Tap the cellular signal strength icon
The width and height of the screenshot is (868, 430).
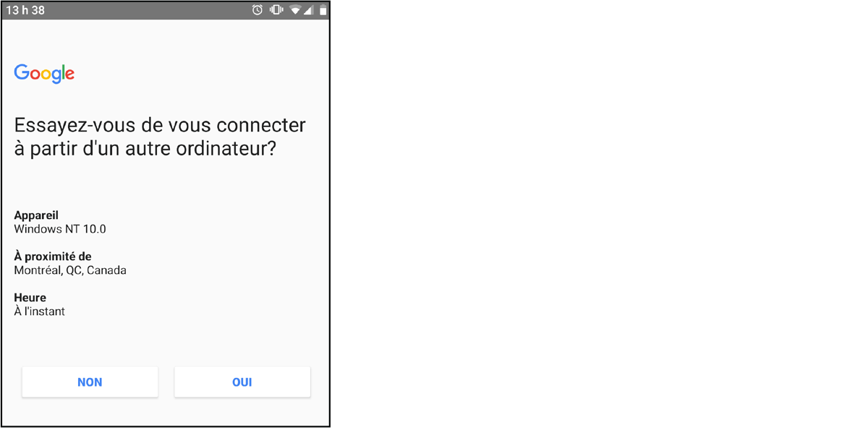click(x=308, y=10)
